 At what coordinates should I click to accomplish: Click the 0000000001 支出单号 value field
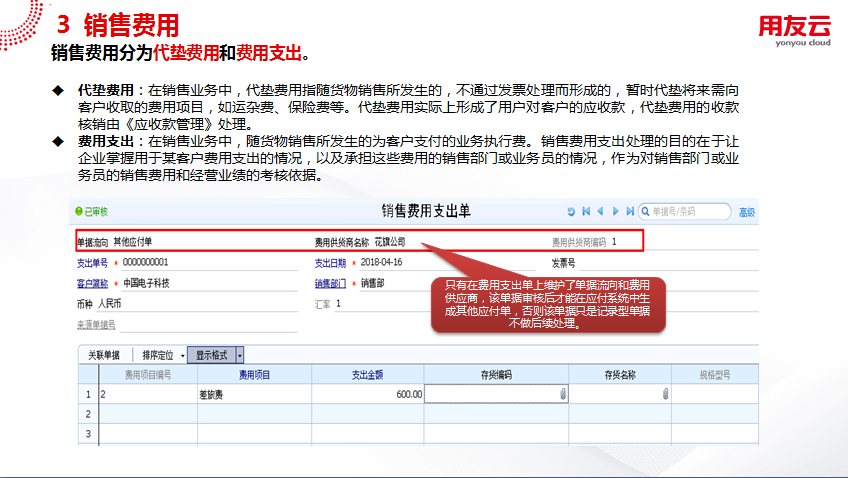[209, 262]
